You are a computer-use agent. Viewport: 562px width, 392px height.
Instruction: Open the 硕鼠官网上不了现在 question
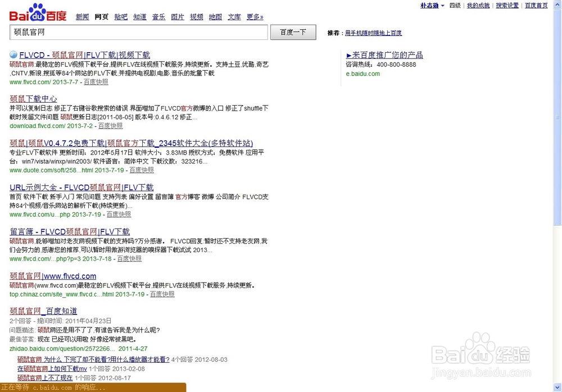pyautogui.click(x=45, y=378)
